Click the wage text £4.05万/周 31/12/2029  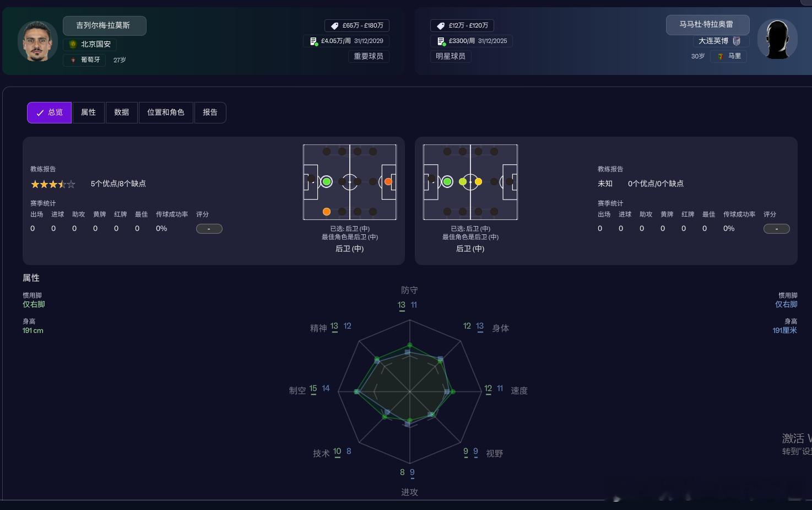(x=353, y=41)
